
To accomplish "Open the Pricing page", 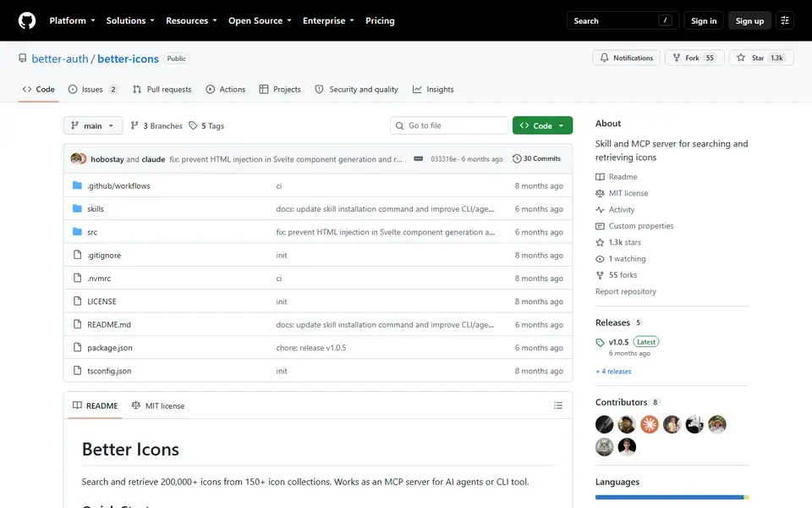I will 380,20.
